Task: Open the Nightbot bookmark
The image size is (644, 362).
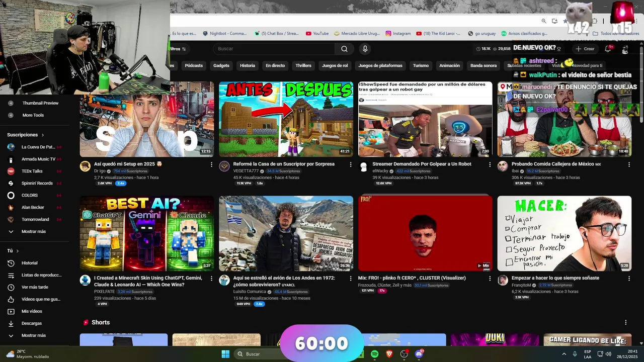Action: tap(224, 34)
